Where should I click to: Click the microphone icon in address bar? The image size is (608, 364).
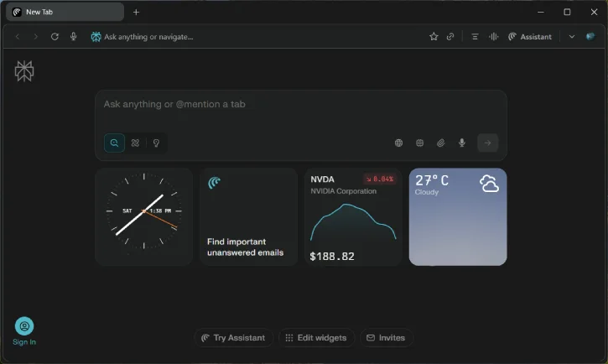click(x=74, y=37)
